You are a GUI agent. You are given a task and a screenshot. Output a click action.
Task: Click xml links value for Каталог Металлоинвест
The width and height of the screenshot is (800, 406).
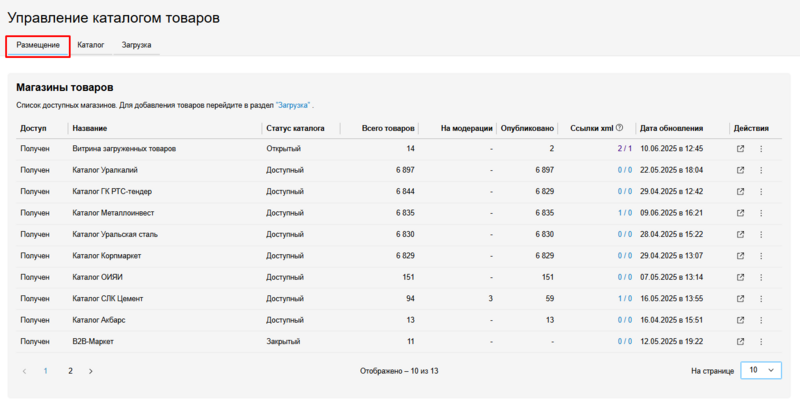pos(624,213)
